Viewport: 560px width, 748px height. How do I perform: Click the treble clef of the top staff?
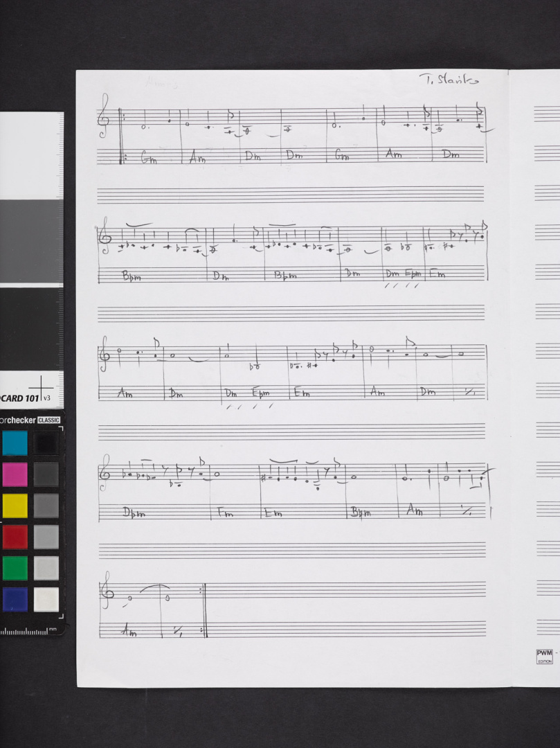tap(103, 116)
